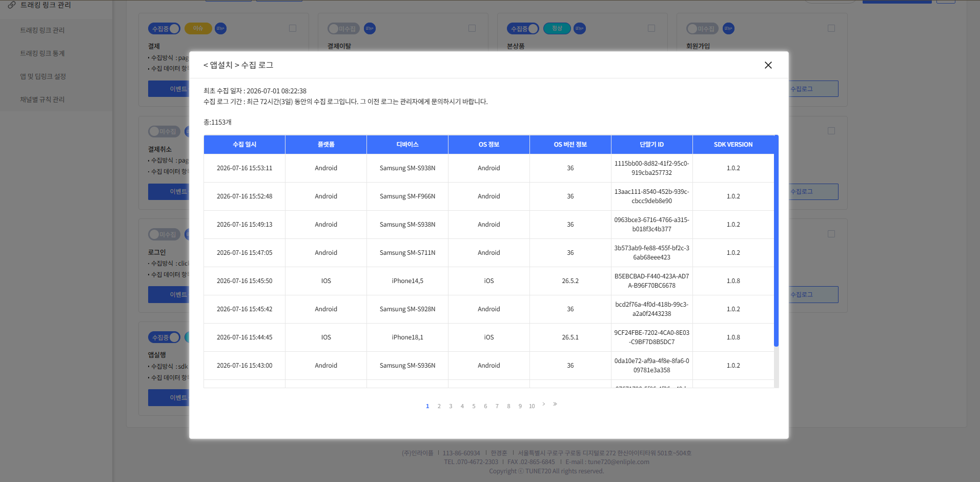This screenshot has width=980, height=482.
Task: Select OS version cell 26.5.1
Action: pos(570,337)
